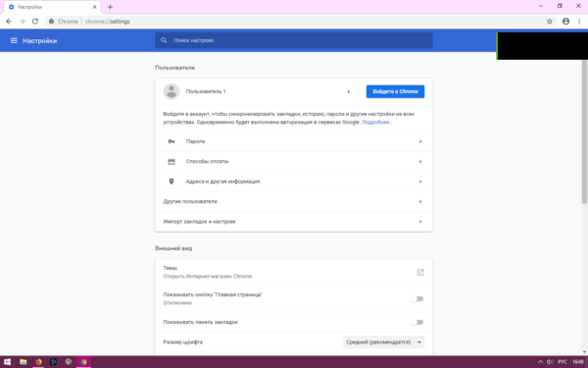The height and width of the screenshot is (368, 588).
Task: Click Другие пользователи label
Action: pyautogui.click(x=190, y=201)
